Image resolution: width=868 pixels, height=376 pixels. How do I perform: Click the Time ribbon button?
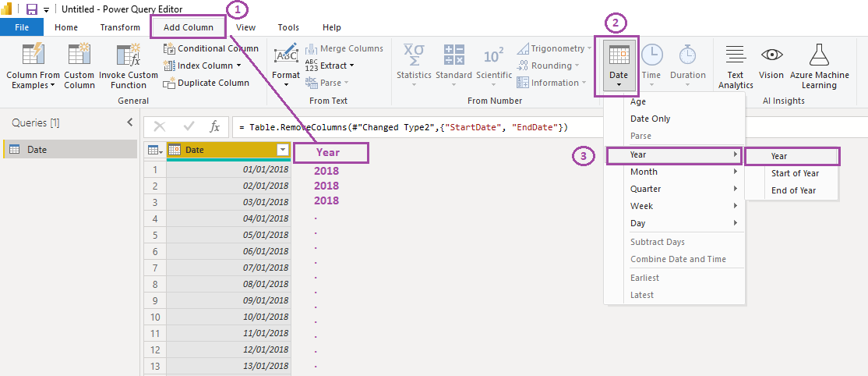coord(651,66)
